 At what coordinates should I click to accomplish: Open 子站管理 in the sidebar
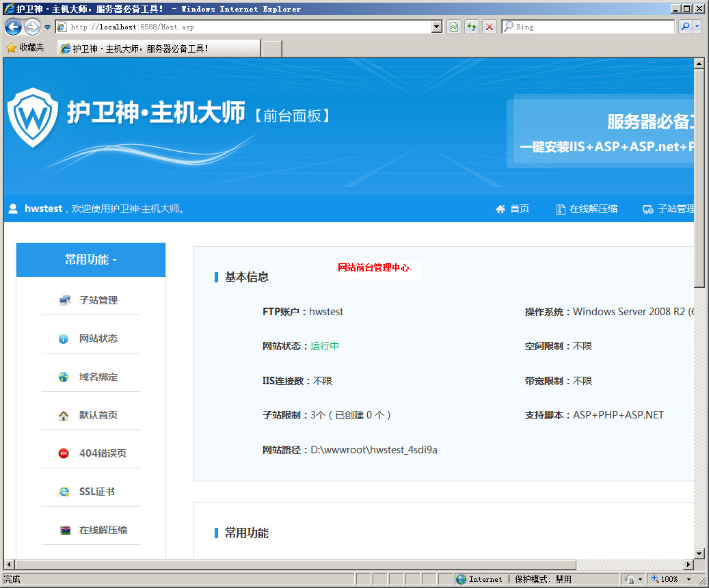coord(98,300)
